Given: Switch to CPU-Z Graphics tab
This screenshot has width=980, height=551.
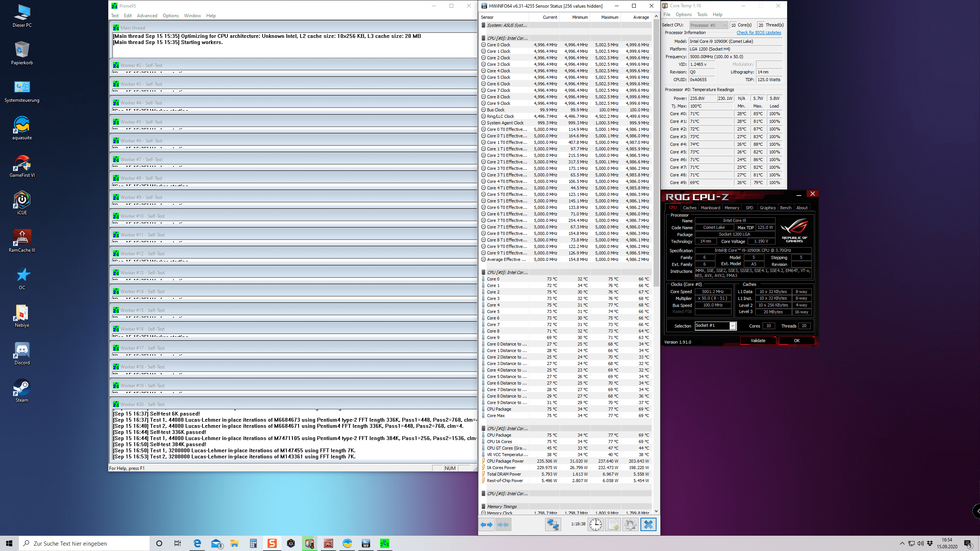Looking at the screenshot, I should (x=768, y=208).
